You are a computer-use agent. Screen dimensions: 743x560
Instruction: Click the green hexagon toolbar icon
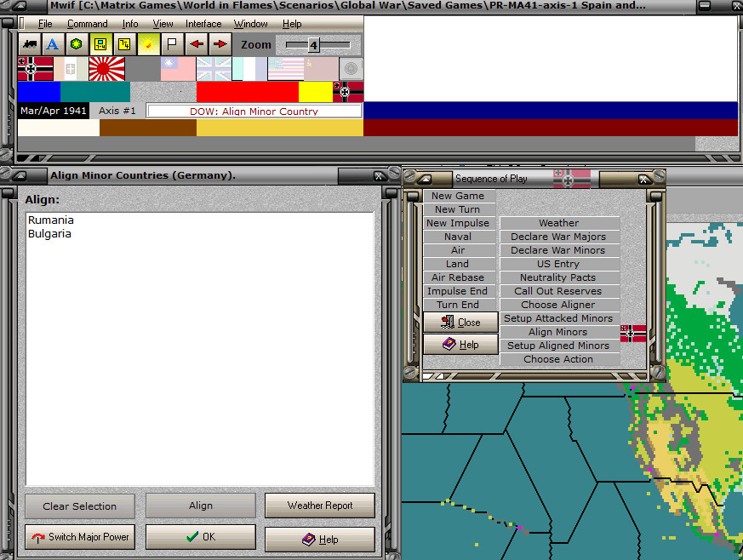[x=77, y=44]
